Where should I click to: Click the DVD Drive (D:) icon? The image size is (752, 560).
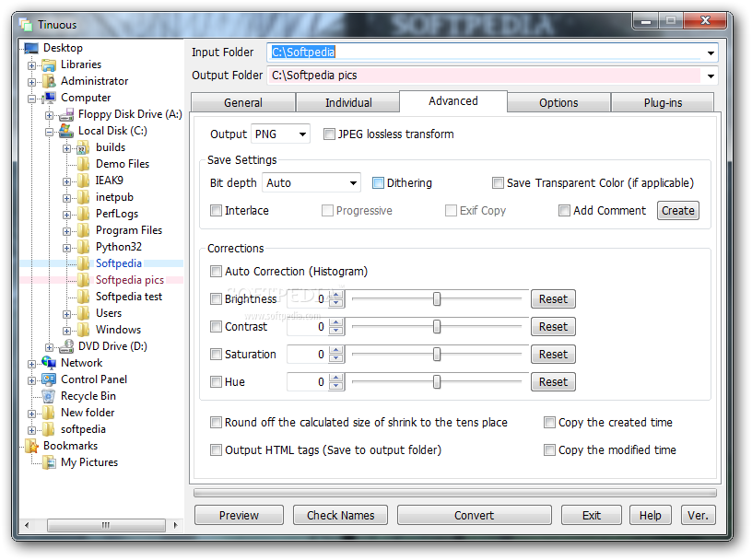(66, 346)
